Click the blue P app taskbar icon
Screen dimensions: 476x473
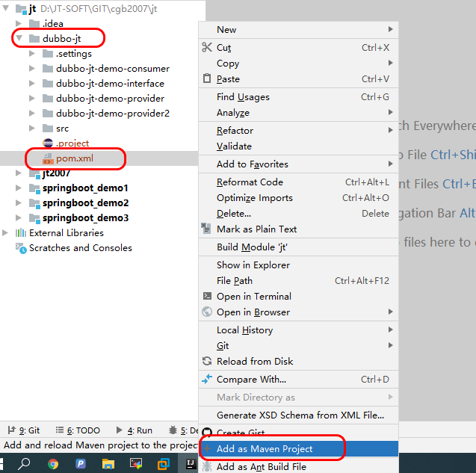(x=81, y=463)
